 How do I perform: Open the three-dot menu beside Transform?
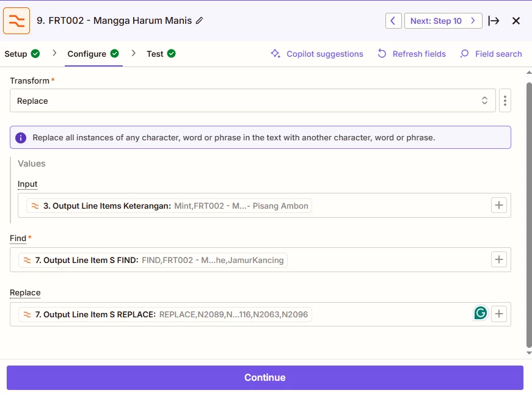505,101
